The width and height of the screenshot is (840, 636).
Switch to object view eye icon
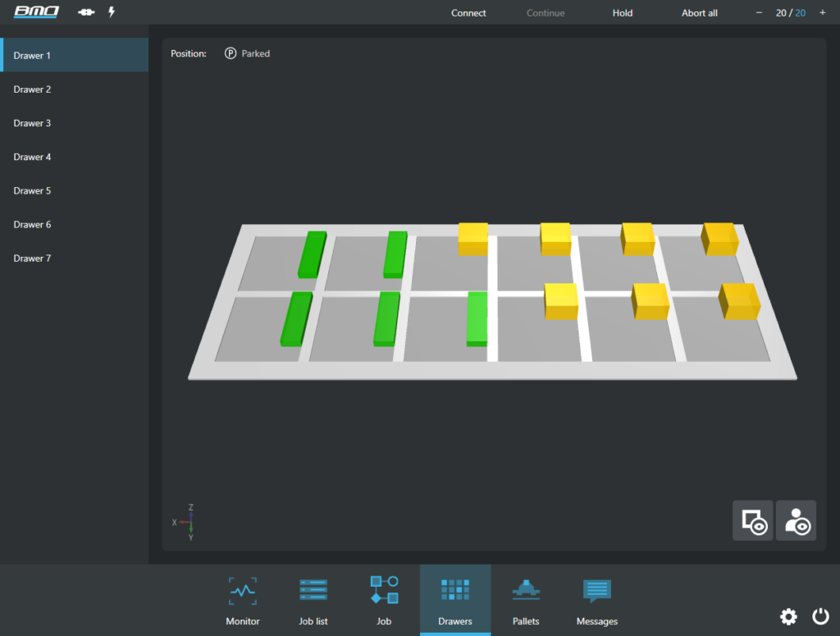(x=753, y=520)
